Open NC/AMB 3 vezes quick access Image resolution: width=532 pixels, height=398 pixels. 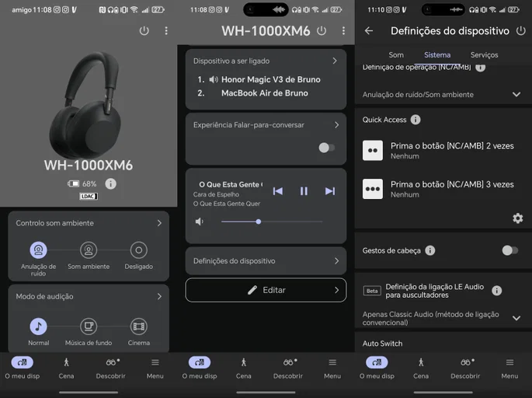443,189
